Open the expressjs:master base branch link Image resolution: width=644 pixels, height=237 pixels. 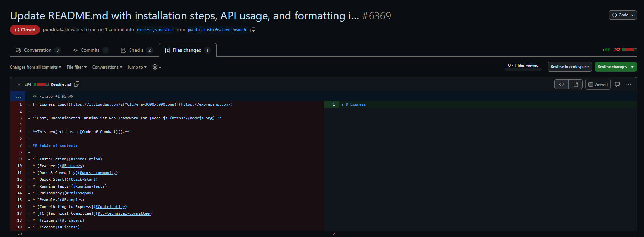[155, 30]
